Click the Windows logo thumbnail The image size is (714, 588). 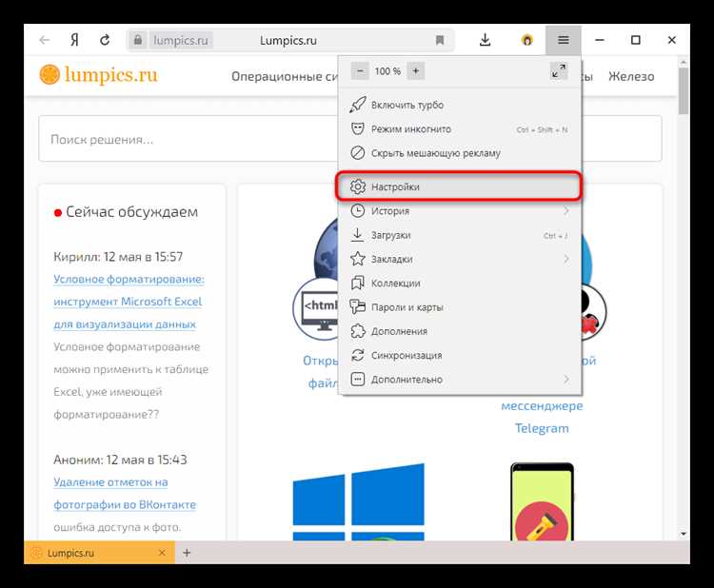[x=358, y=502]
